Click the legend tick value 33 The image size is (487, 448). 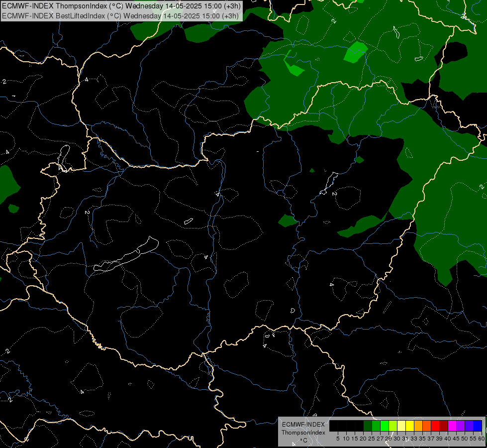click(414, 439)
